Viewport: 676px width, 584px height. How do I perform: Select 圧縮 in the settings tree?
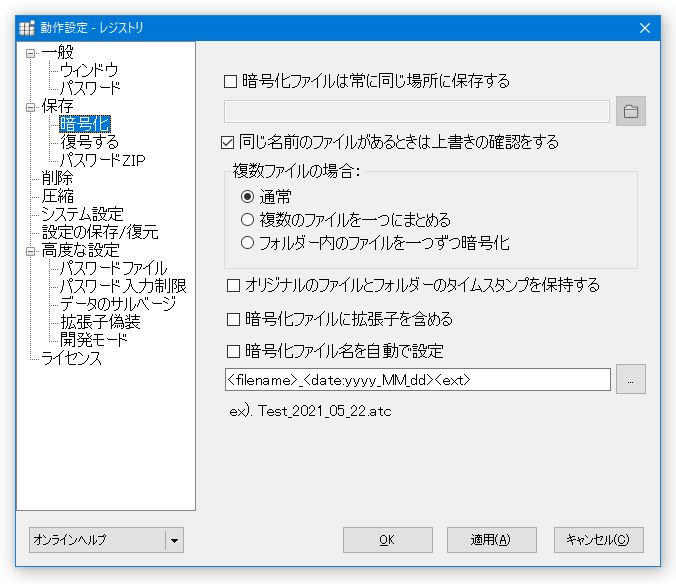click(57, 197)
